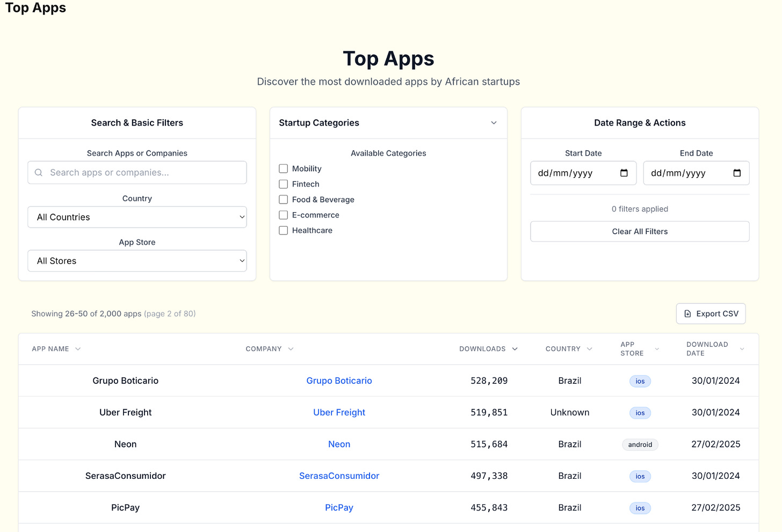Focus the Start Date input field
This screenshot has width=782, height=532.
pos(583,173)
